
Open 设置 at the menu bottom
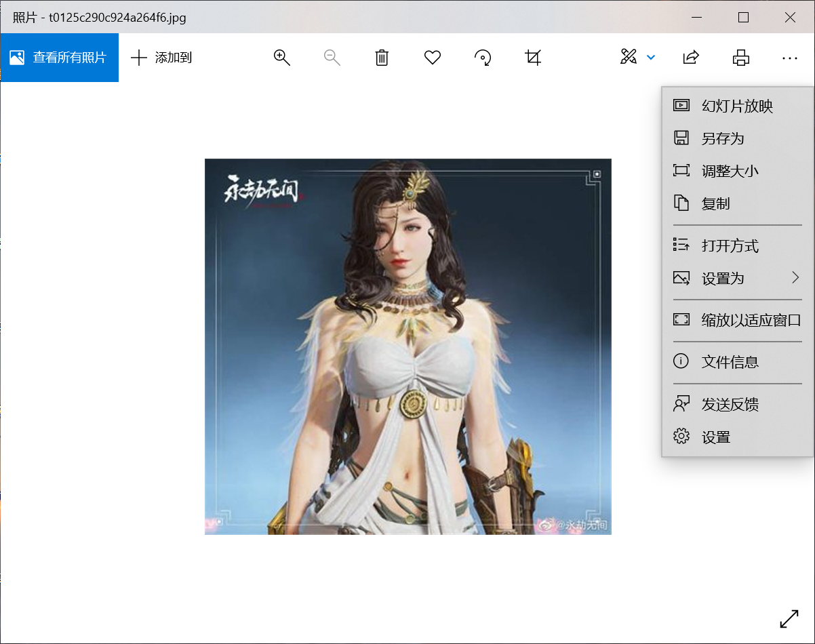click(738, 437)
